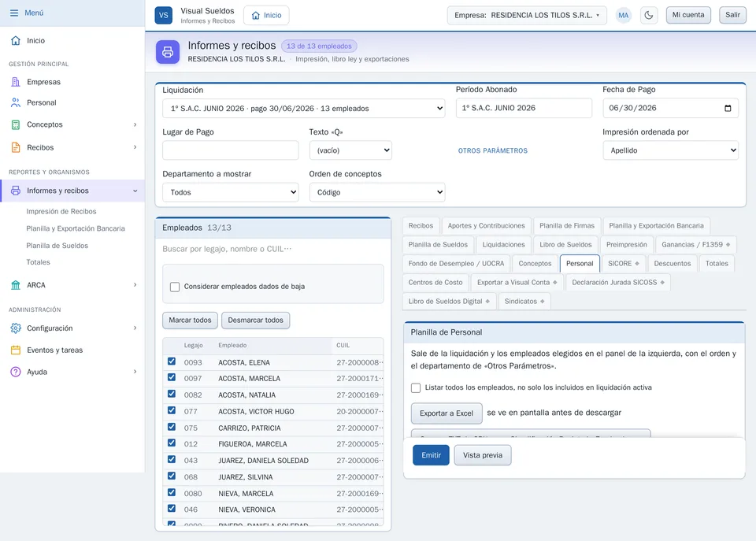Open Orden de conceptos dropdown

pos(377,192)
